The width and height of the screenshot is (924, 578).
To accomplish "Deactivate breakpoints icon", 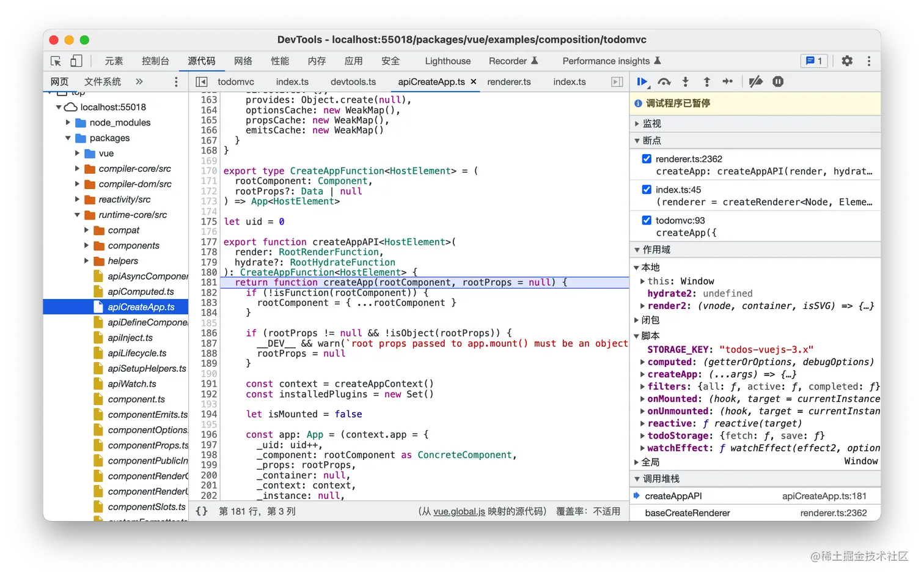I will [x=756, y=82].
